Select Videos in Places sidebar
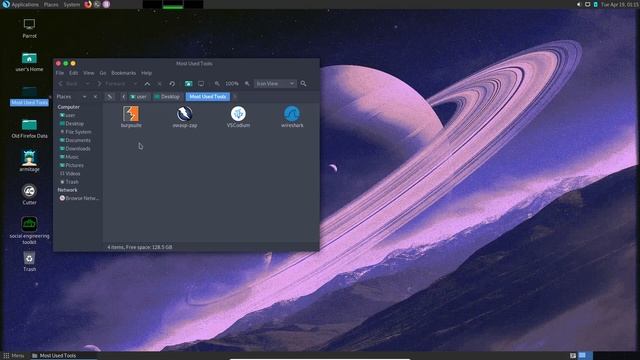The width and height of the screenshot is (640, 360). [70, 173]
